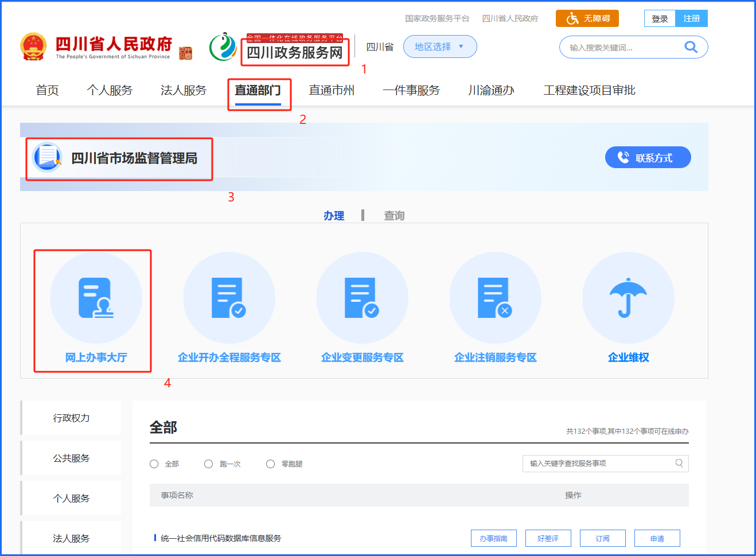Expand the 地区选择 dropdown

pos(440,46)
